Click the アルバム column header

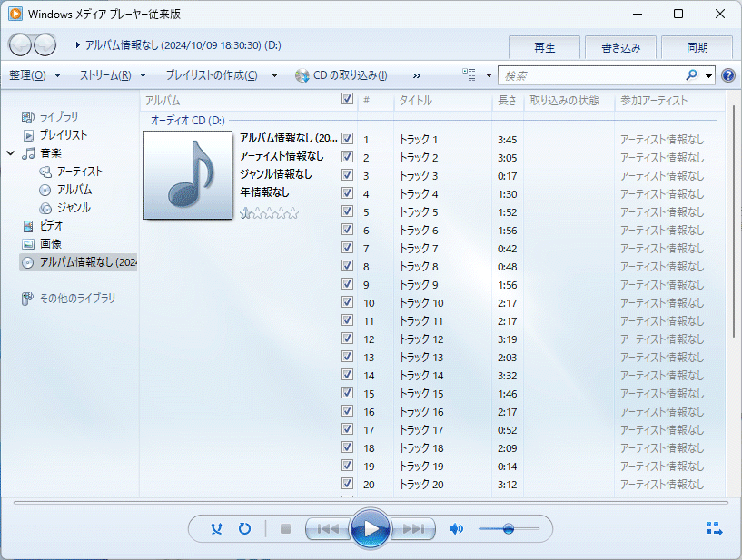pyautogui.click(x=241, y=100)
